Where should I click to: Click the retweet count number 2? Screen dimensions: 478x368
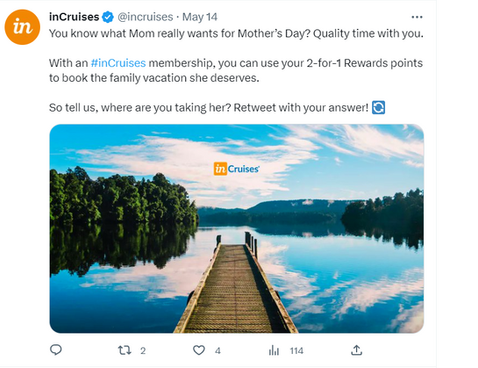pos(143,351)
